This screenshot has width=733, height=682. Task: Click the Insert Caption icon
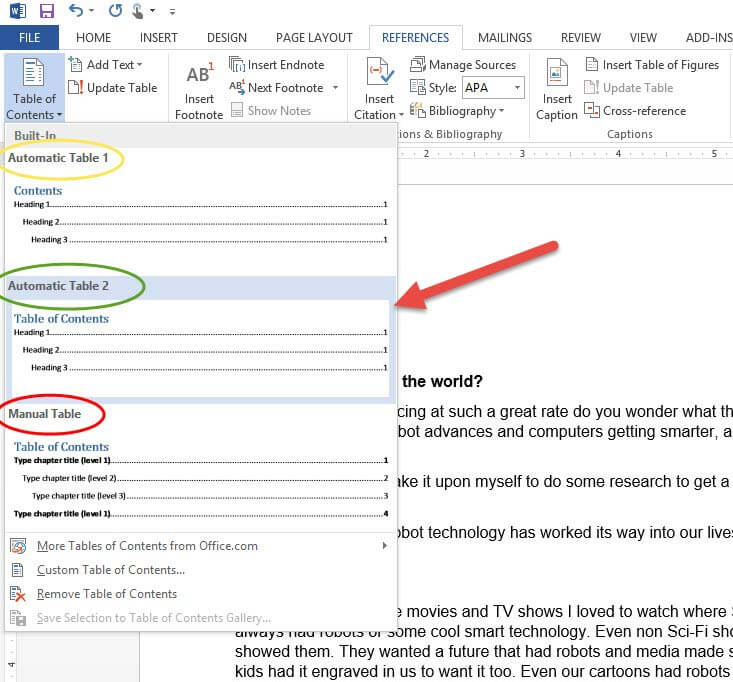[557, 72]
